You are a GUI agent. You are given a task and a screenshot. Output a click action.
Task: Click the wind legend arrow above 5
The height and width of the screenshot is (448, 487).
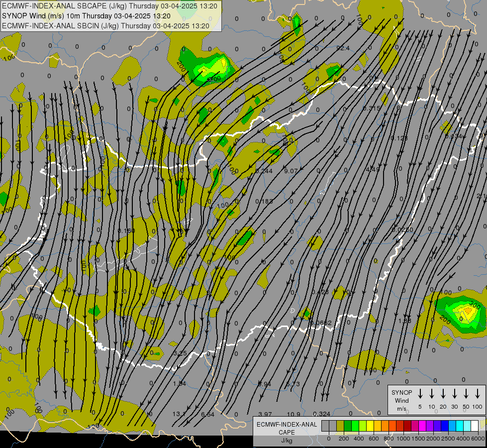(420, 394)
